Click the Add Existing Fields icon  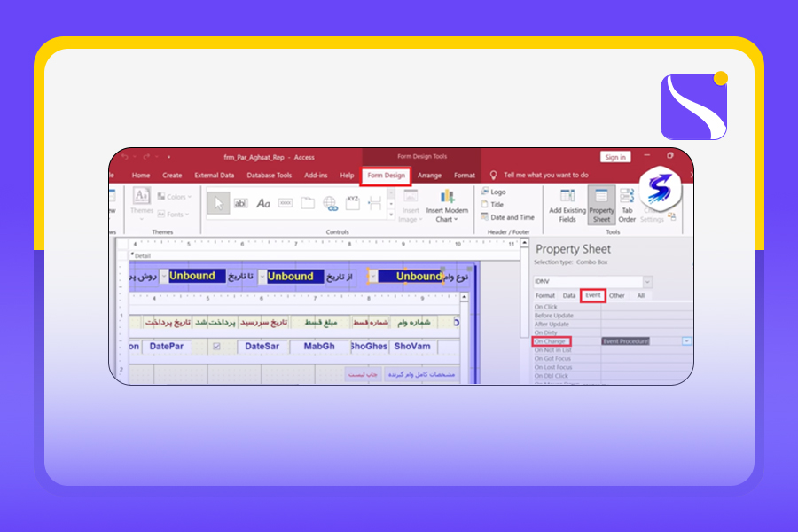(567, 195)
